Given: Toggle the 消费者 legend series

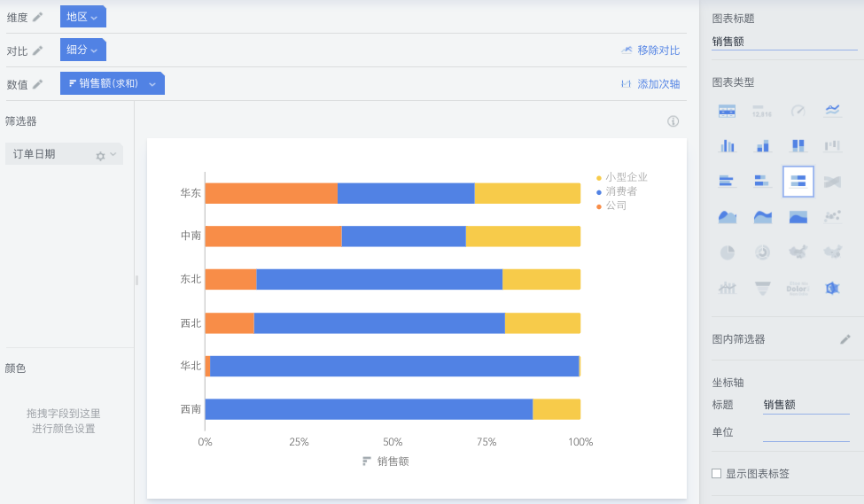Looking at the screenshot, I should (x=617, y=191).
